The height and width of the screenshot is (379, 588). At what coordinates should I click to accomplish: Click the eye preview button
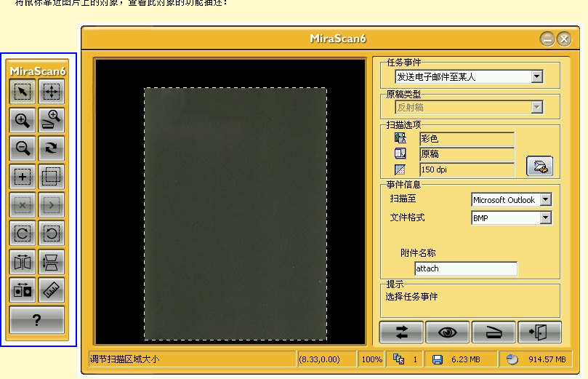(x=448, y=332)
